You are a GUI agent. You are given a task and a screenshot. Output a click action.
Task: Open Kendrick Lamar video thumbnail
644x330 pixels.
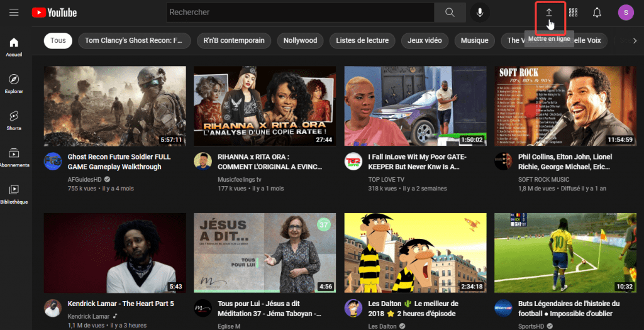tap(115, 253)
